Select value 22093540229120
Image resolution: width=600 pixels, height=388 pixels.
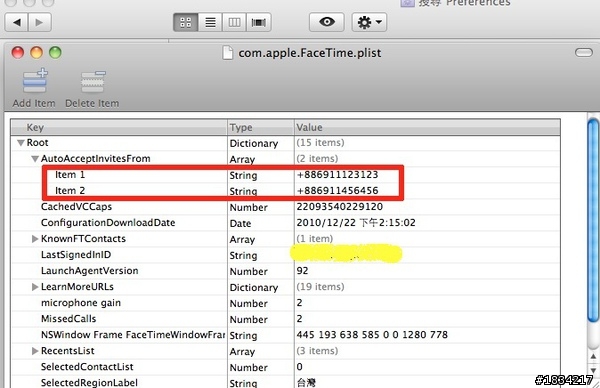[340, 207]
